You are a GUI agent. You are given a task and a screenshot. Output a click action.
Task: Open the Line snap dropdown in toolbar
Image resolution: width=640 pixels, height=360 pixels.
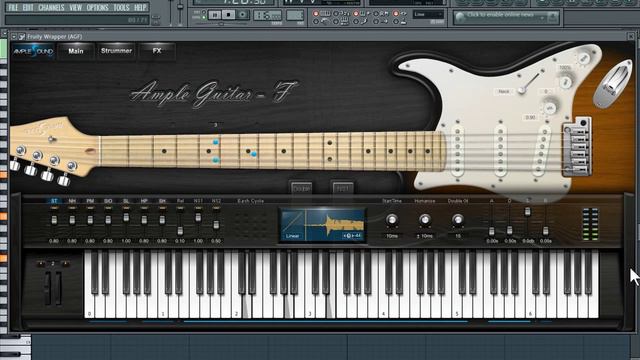[x=428, y=15]
